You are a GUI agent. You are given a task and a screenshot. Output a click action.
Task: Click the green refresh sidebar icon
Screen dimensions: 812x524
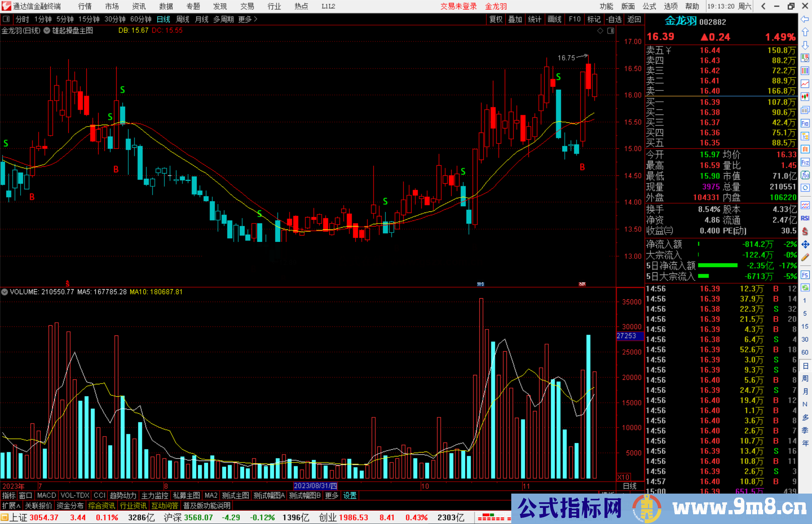(805, 288)
